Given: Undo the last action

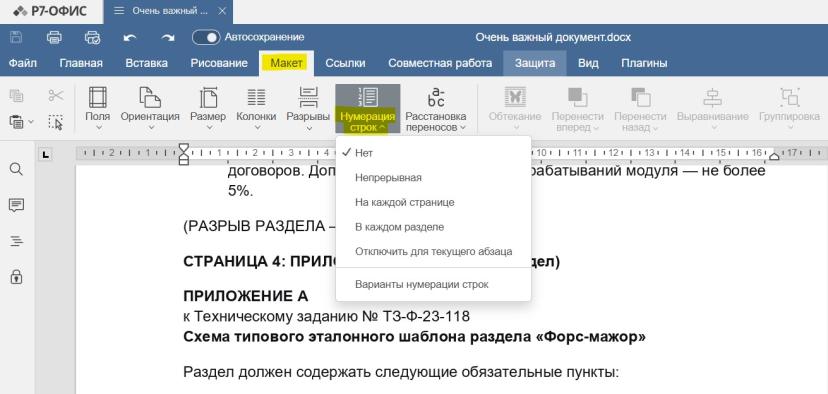Looking at the screenshot, I should pyautogui.click(x=130, y=37).
